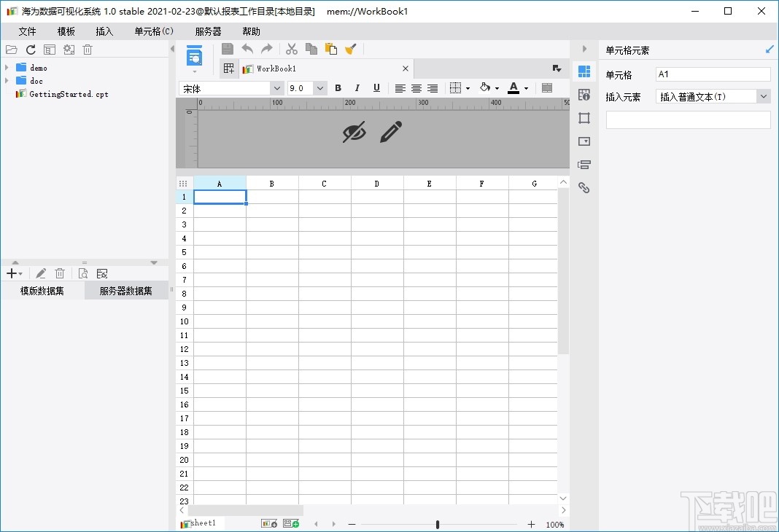
Task: Paste clipboard contents
Action: [x=331, y=49]
